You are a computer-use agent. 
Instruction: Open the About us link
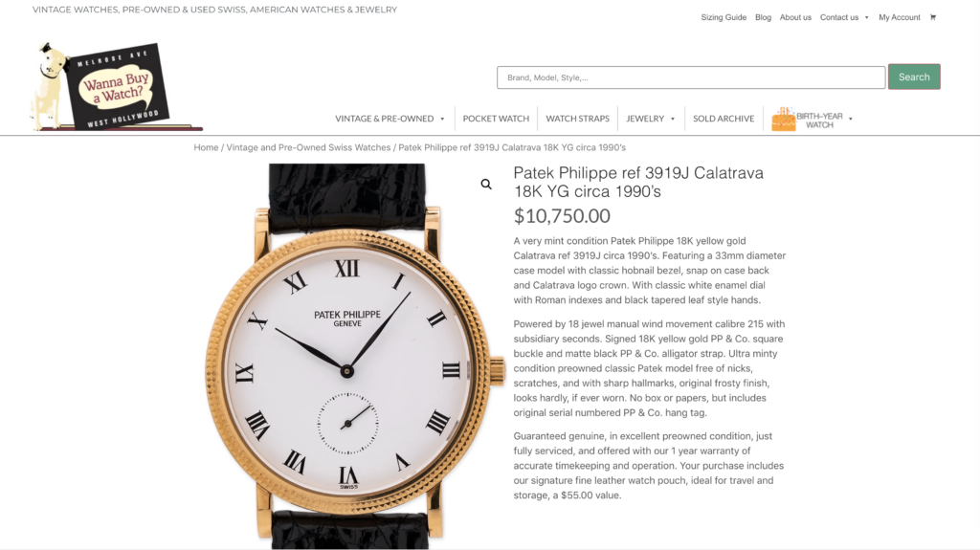click(x=795, y=17)
